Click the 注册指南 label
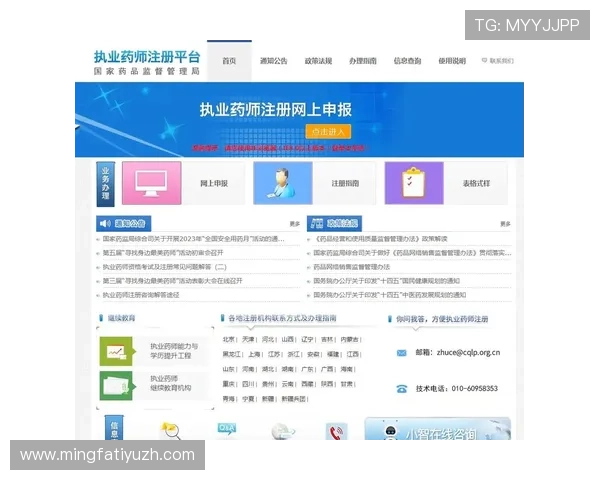 click(345, 183)
